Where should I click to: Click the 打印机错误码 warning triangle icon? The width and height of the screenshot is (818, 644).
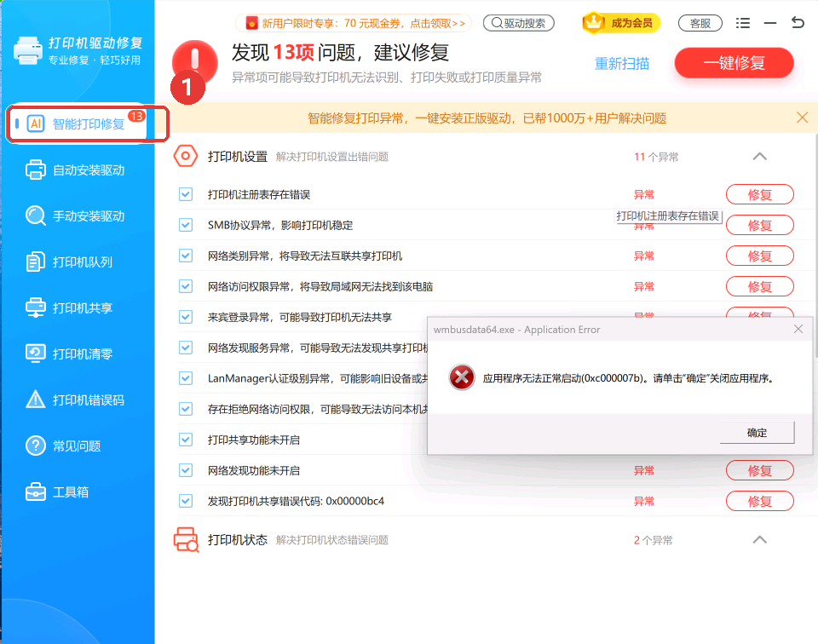tap(36, 400)
